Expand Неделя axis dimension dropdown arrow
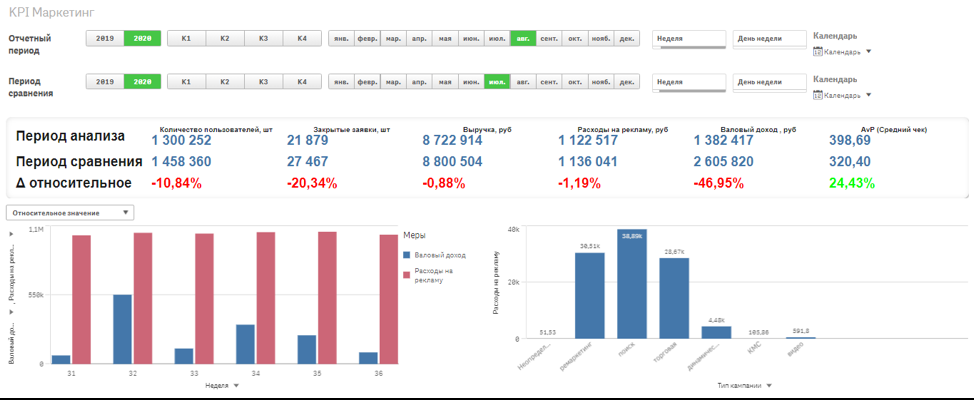Viewport: 974px width, 400px height. click(235, 384)
